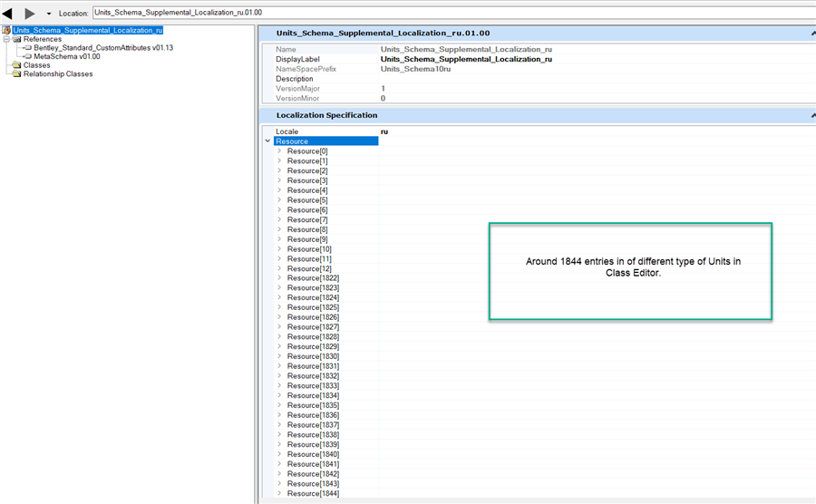
Task: Expand Resource[1830] entry
Action: tap(279, 356)
